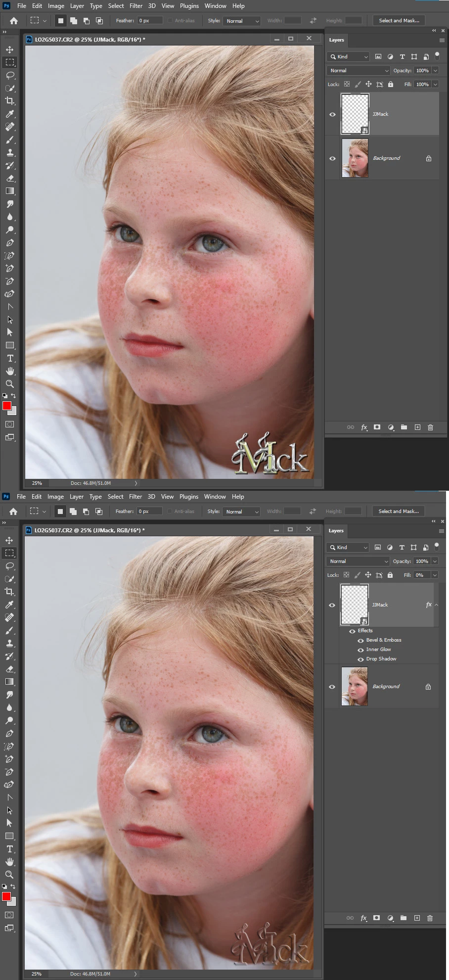Open the Plugins menu in lower window

(189, 497)
